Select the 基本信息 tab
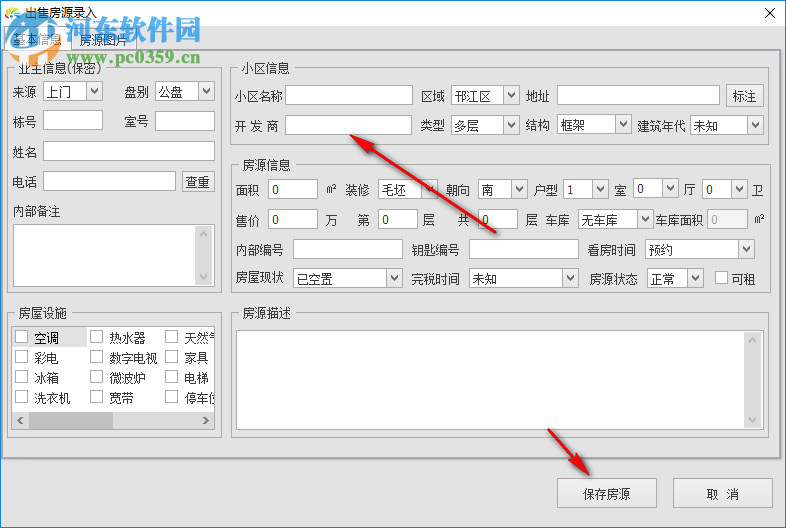786x528 pixels. (x=37, y=39)
